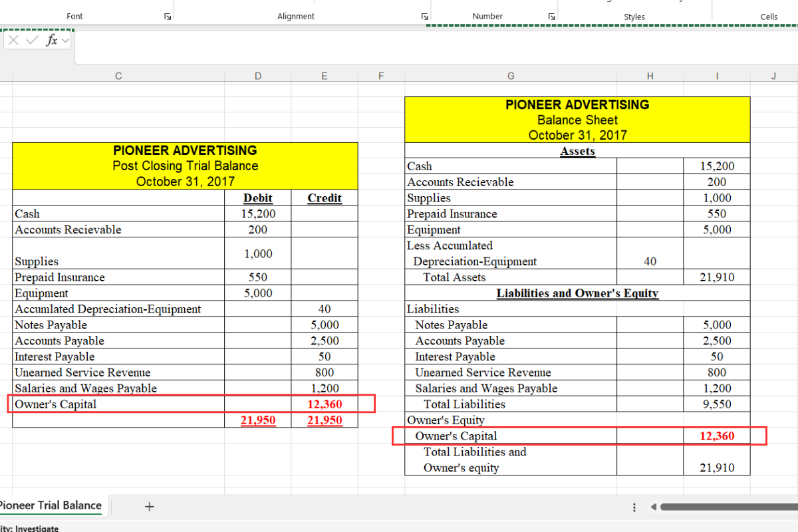Select the 21,950 credit total cell
798x532 pixels.
(x=325, y=420)
